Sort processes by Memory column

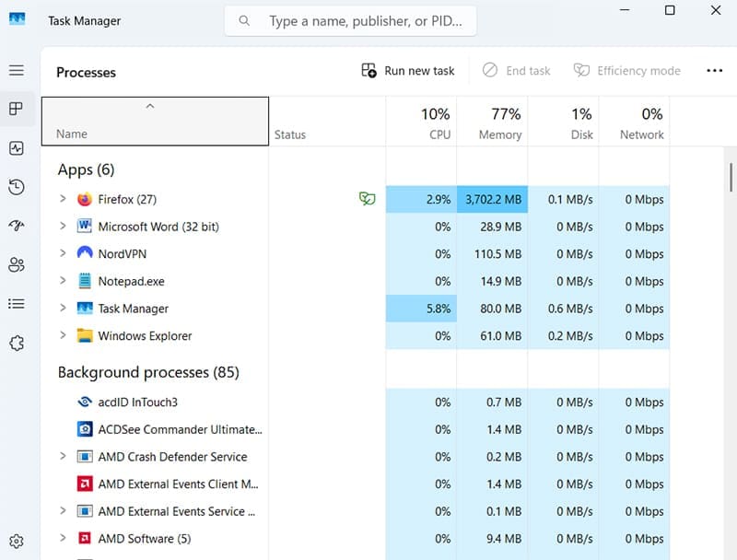click(x=492, y=122)
